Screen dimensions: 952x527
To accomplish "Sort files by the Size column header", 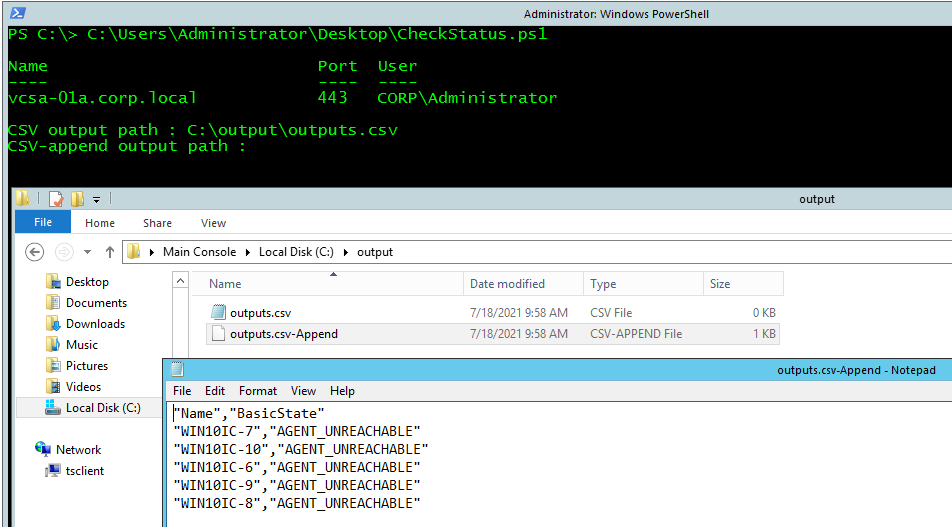I will point(743,284).
